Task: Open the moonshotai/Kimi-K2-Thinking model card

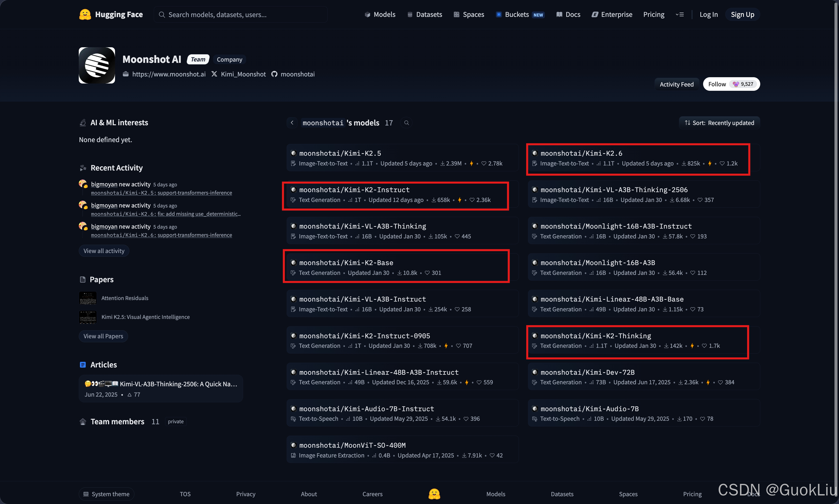Action: coord(644,340)
